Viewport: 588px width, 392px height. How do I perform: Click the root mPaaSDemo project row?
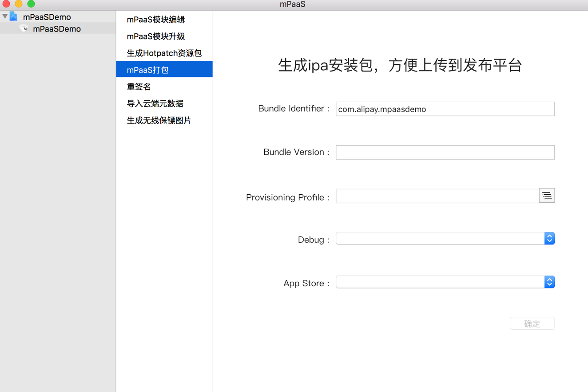click(x=58, y=17)
